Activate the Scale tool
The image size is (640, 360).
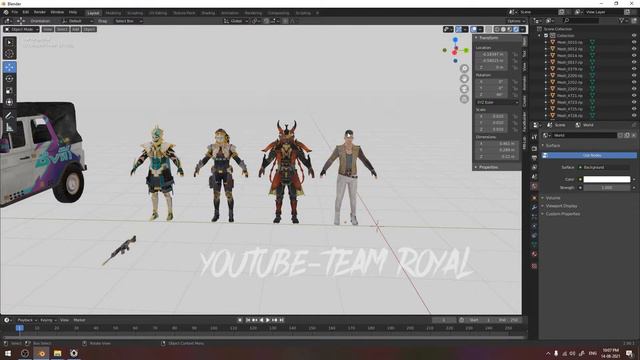point(10,91)
